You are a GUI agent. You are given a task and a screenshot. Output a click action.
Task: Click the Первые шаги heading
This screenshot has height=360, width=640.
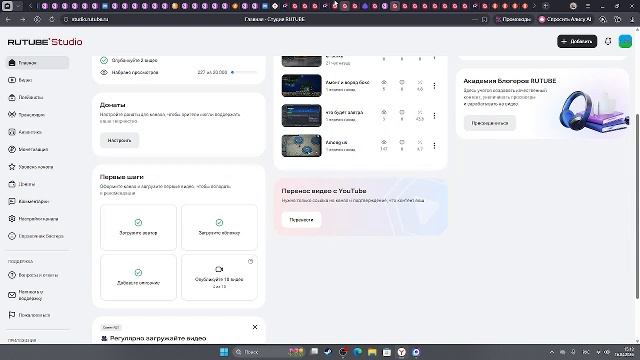(122, 177)
